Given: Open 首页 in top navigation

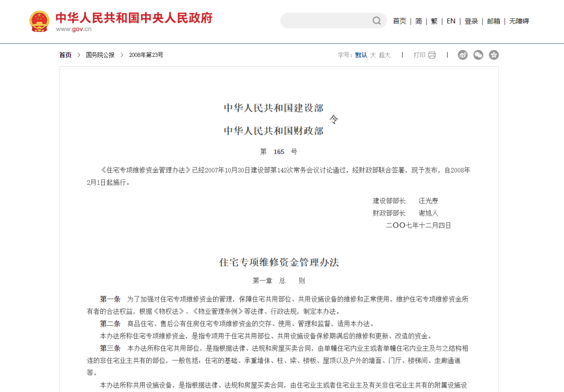Looking at the screenshot, I should [399, 21].
